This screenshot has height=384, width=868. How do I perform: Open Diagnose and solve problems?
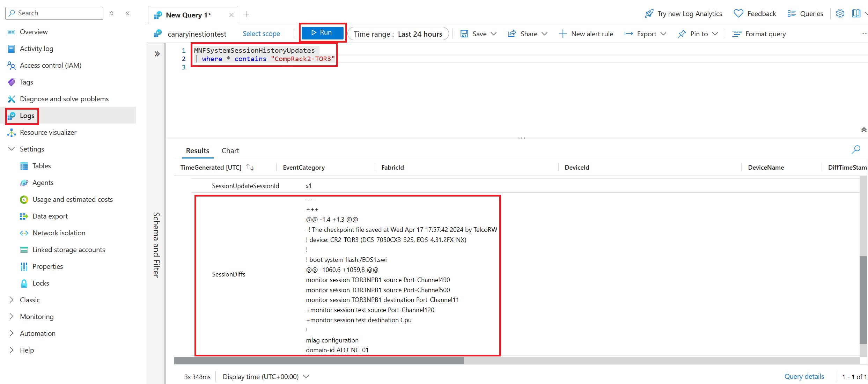(64, 99)
